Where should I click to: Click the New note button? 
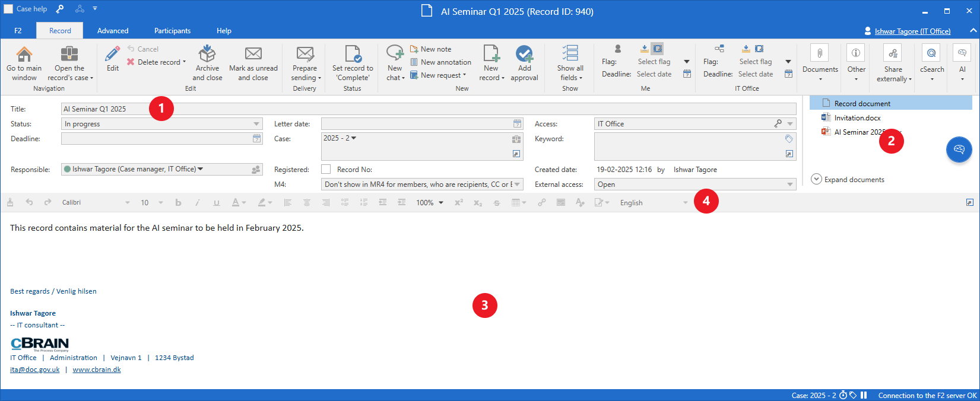point(435,49)
